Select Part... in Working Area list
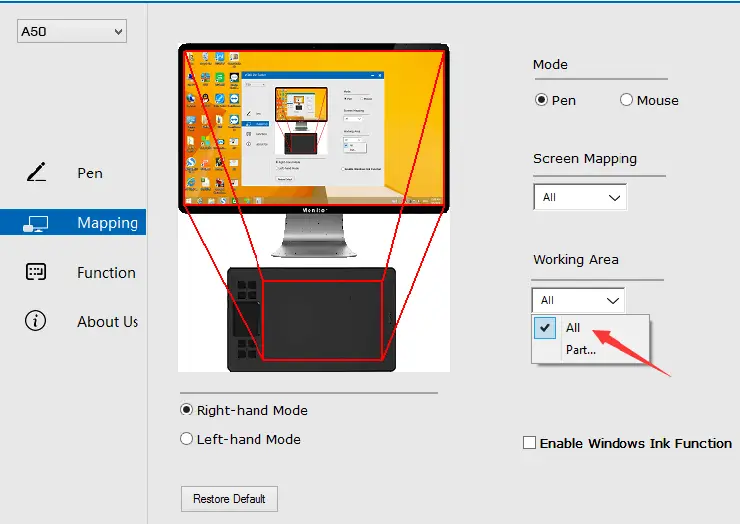740x524 pixels. coord(590,350)
